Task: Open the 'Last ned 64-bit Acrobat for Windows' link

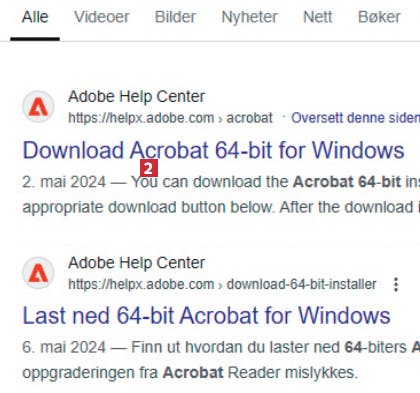Action: coord(206,315)
